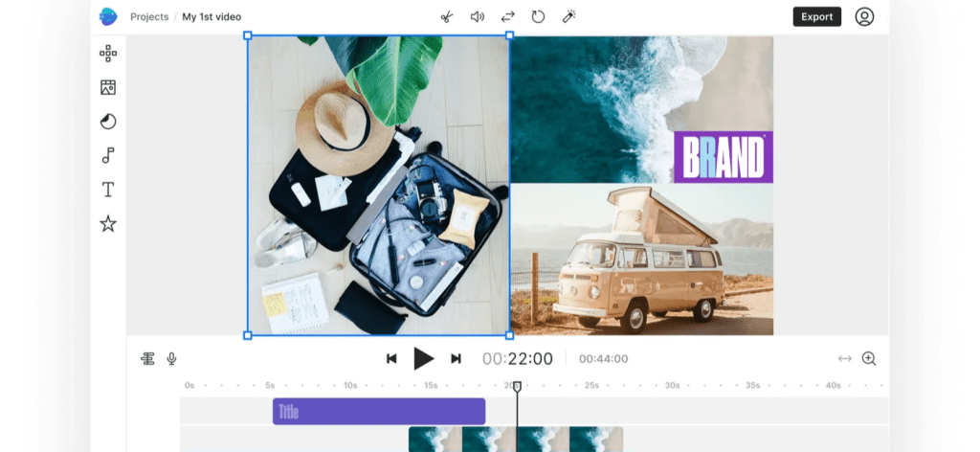Select the suitcase image on canvas
Image resolution: width=980 pixels, height=452 pixels.
(x=378, y=185)
